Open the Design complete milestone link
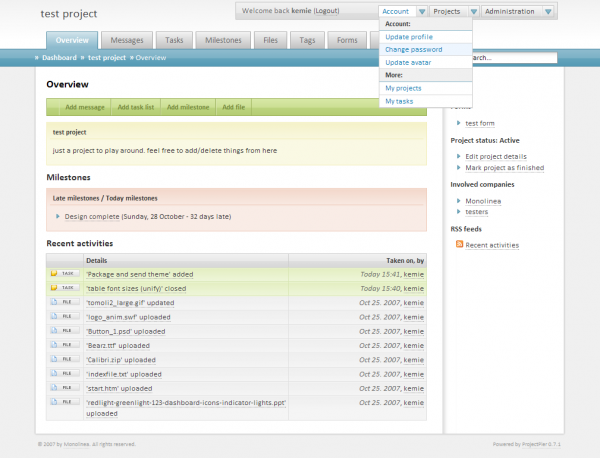Viewport: 600px width, 458px height. 92,217
